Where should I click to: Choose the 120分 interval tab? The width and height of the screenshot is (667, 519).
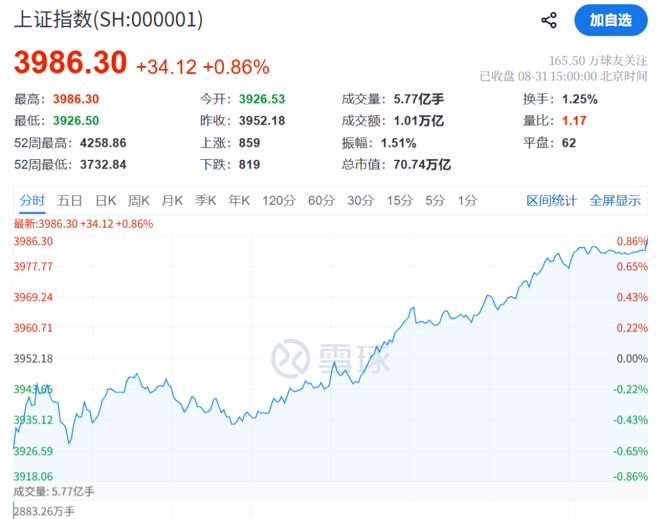point(279,200)
